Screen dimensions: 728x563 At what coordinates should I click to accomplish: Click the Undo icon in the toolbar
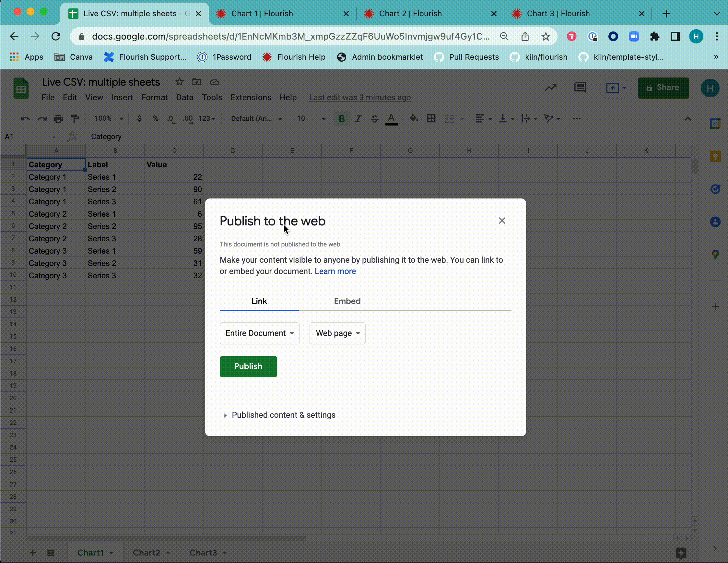click(x=25, y=118)
